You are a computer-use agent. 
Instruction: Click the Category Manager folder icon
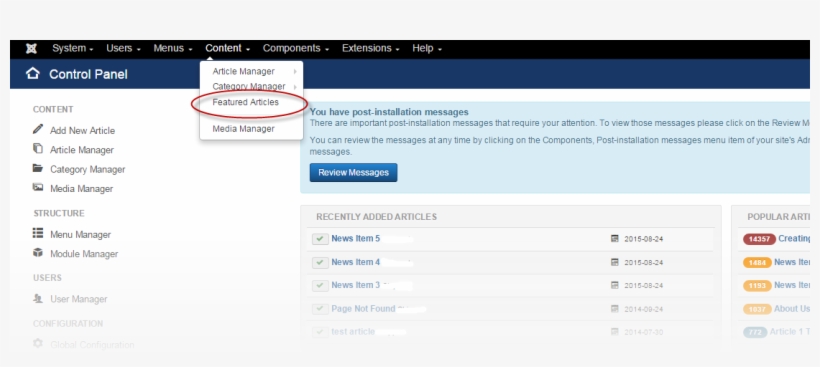pyautogui.click(x=38, y=168)
